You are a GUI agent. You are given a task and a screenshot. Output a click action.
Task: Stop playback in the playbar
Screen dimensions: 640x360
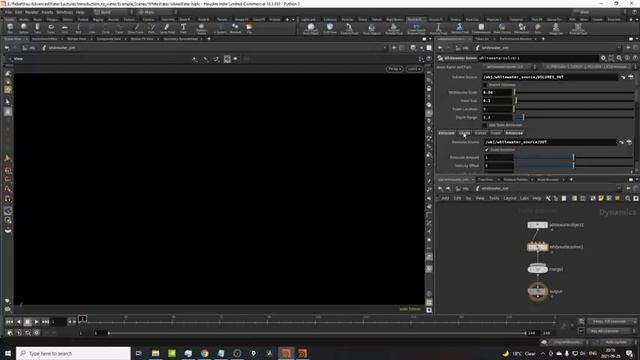(x=27, y=322)
